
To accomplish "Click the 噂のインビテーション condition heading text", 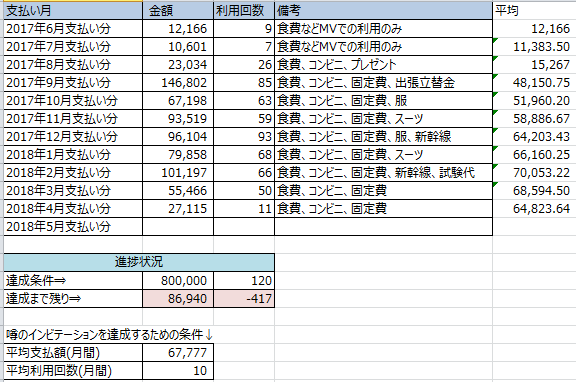I will (x=109, y=335).
